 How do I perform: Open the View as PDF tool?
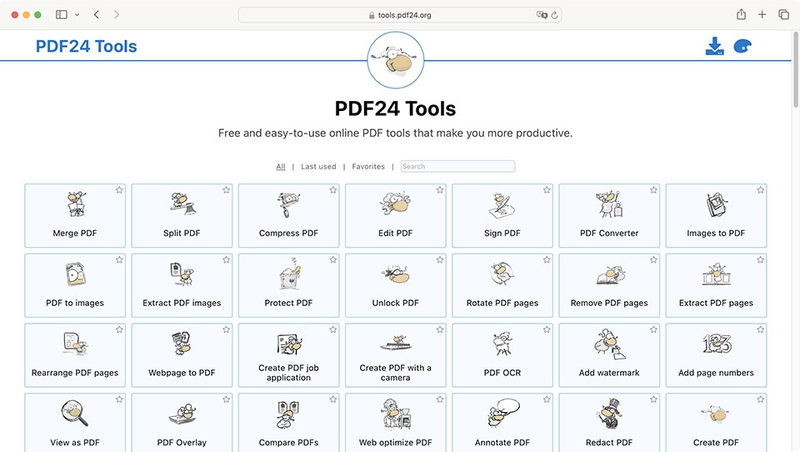pyautogui.click(x=75, y=422)
